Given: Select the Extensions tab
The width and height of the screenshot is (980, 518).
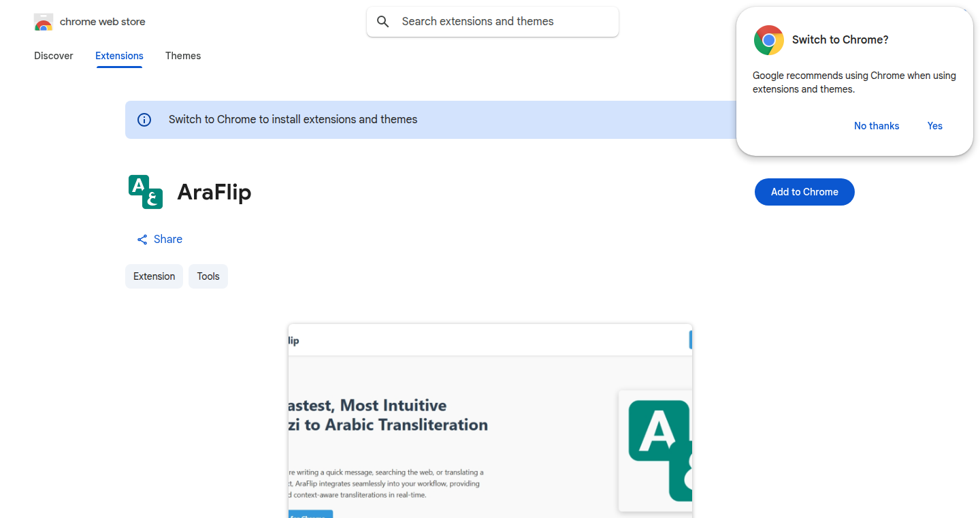Looking at the screenshot, I should coord(119,56).
